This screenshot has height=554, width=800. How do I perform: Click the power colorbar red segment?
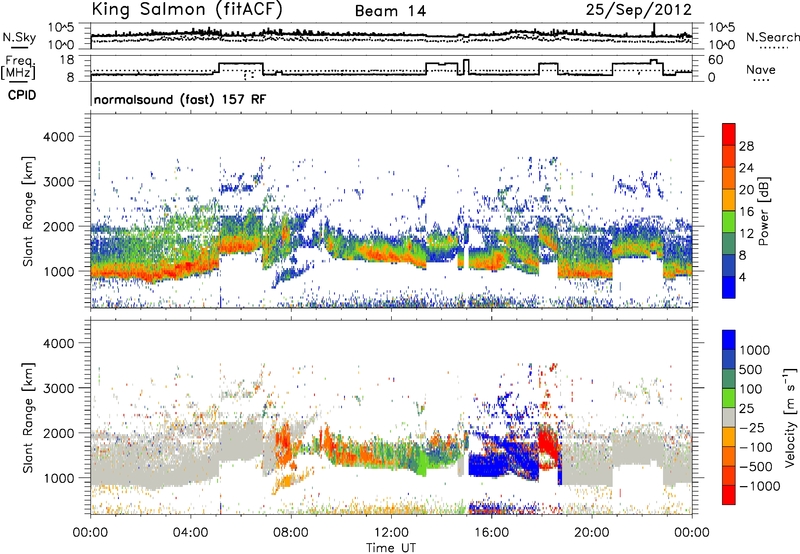[x=729, y=134]
